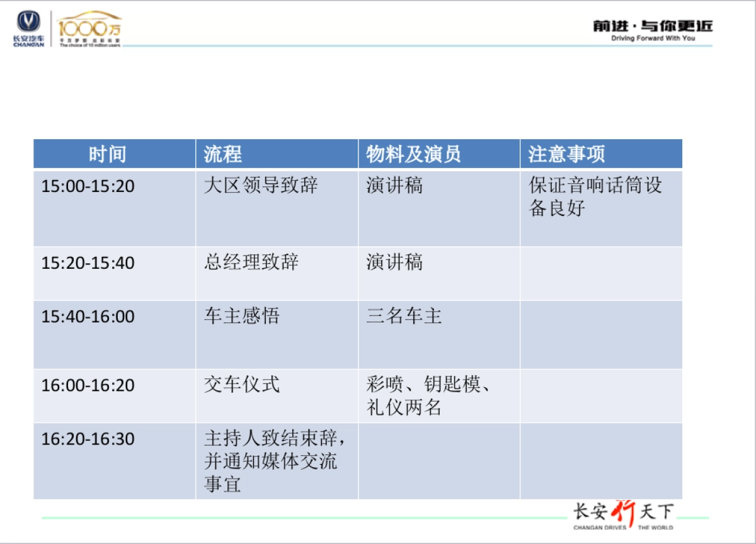
Task: Click the 前进·与你更近 slogan
Action: pyautogui.click(x=652, y=25)
